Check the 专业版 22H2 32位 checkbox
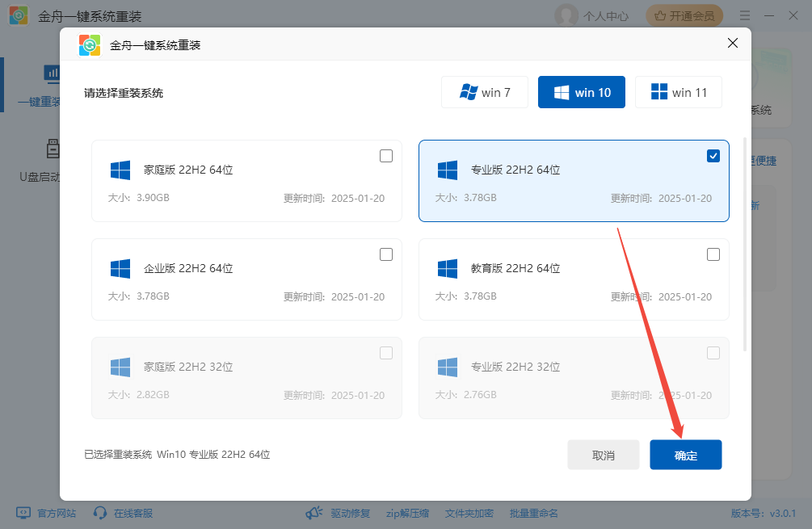Screen dimensions: 812x529 (x=713, y=353)
